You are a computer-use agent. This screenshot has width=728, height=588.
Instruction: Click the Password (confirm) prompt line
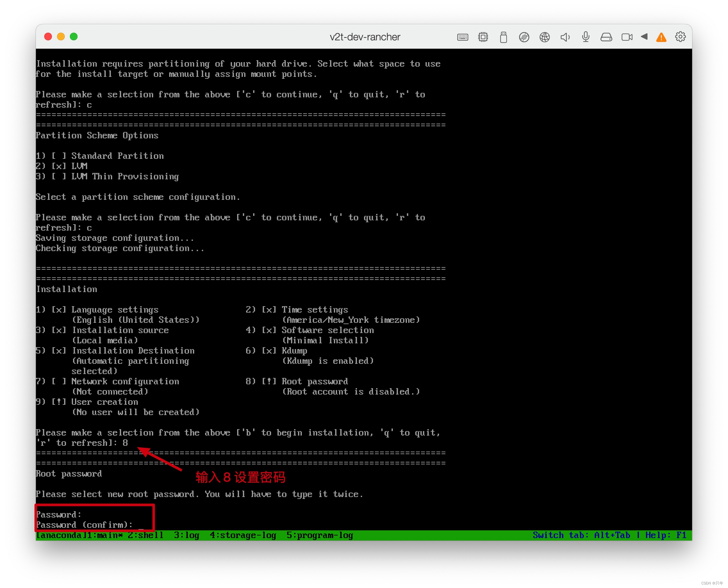85,525
